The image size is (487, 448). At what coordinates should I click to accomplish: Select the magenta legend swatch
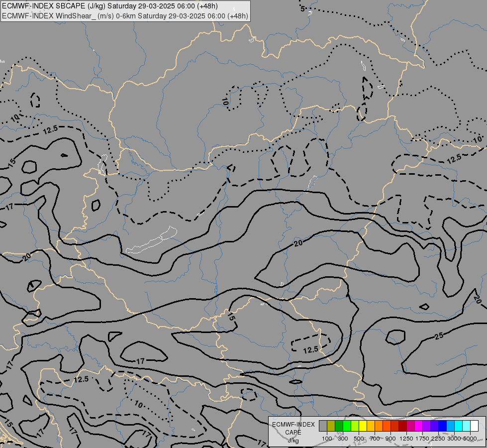pyautogui.click(x=419, y=426)
